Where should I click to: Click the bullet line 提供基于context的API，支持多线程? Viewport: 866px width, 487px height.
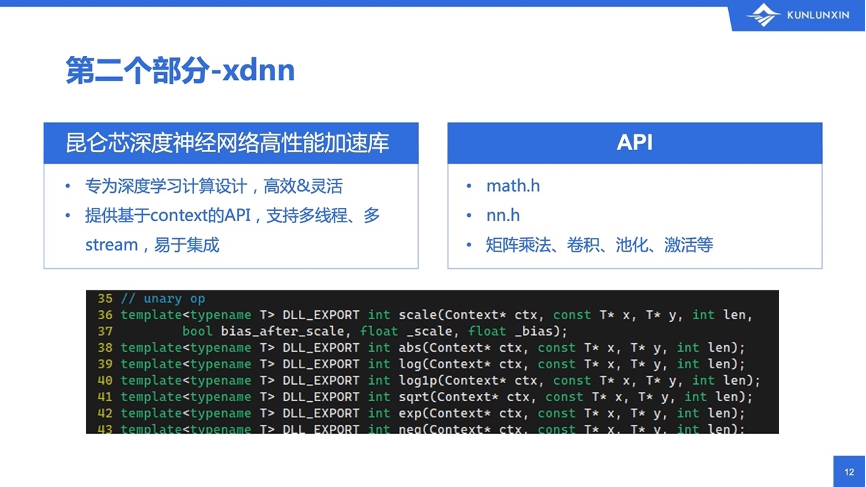pos(232,215)
